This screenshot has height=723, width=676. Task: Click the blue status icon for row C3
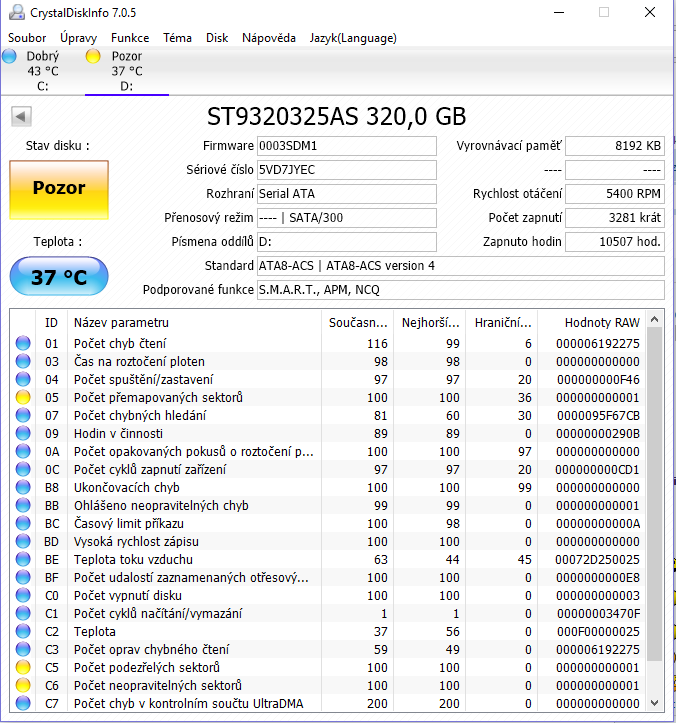[x=23, y=649]
